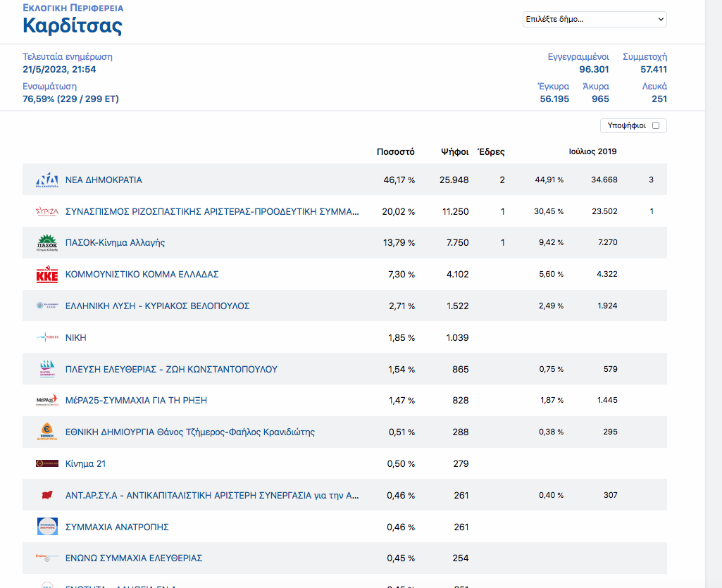Click the ΣΥΜΜΑΧΙΑ ΑΝΑΤΡΟΠΗΣ party name

(117, 527)
